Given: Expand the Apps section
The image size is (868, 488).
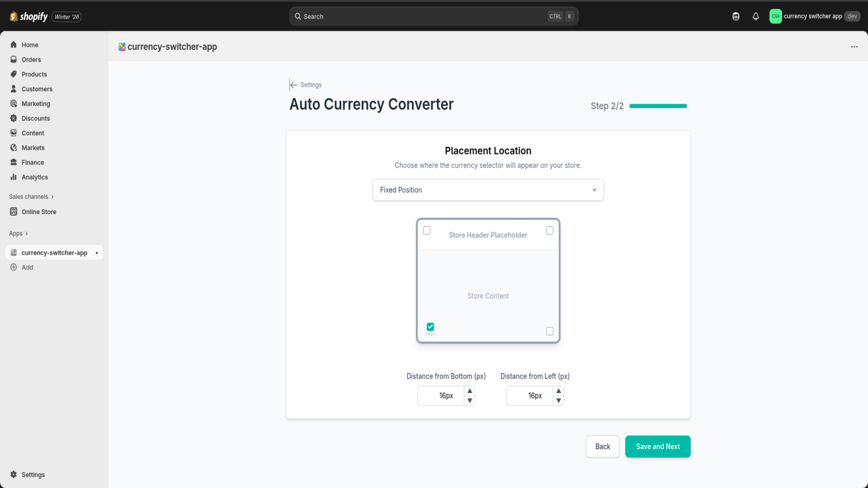Looking at the screenshot, I should [18, 233].
